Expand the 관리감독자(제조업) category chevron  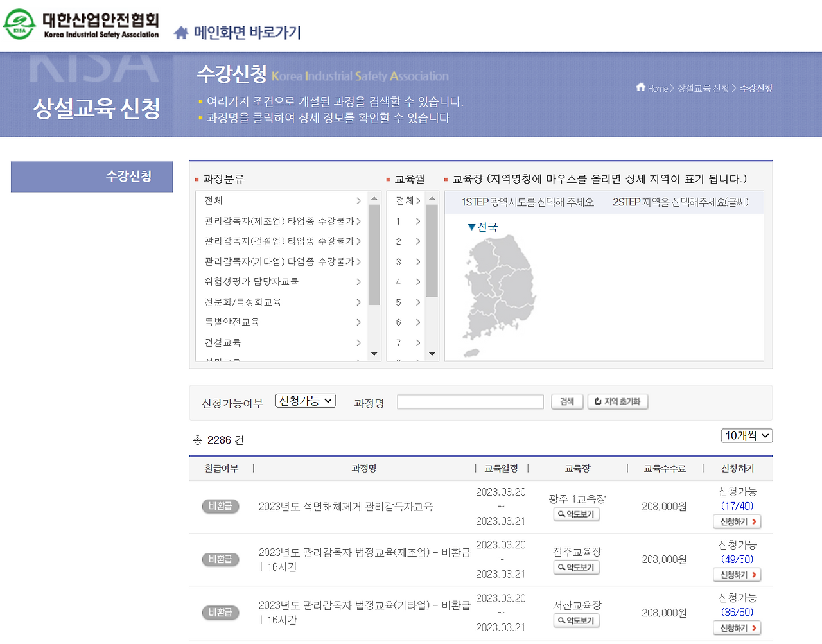pos(358,221)
